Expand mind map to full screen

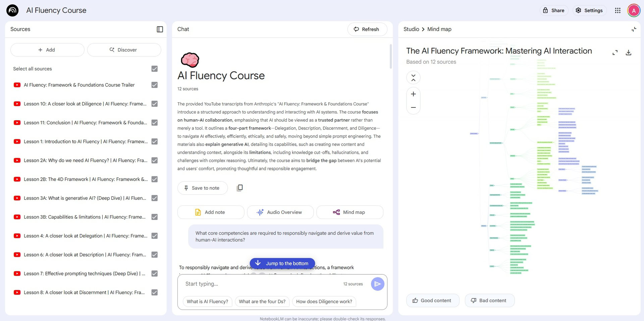pyautogui.click(x=615, y=53)
